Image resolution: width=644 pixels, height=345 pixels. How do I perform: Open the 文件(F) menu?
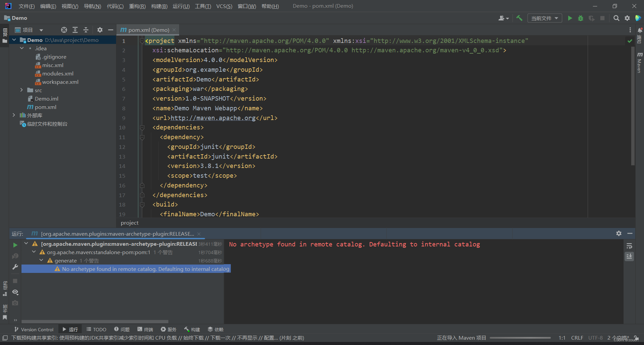pyautogui.click(x=26, y=6)
